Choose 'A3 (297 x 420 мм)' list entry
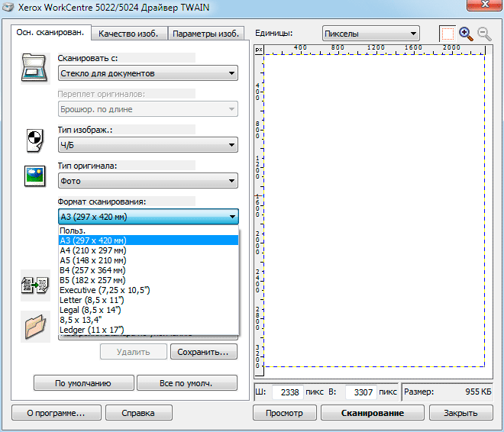Viewport: 504px width, 432px height. point(148,240)
